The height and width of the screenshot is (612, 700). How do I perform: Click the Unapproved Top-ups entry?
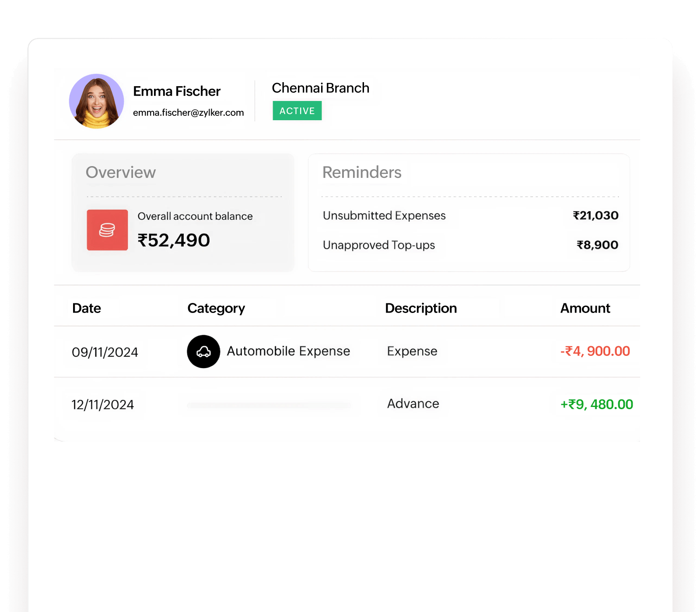(x=378, y=245)
